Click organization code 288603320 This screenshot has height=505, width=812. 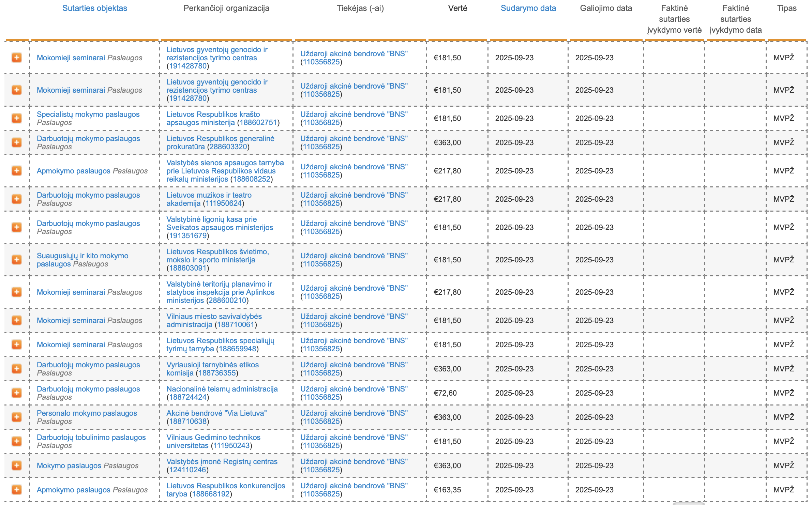(x=228, y=147)
